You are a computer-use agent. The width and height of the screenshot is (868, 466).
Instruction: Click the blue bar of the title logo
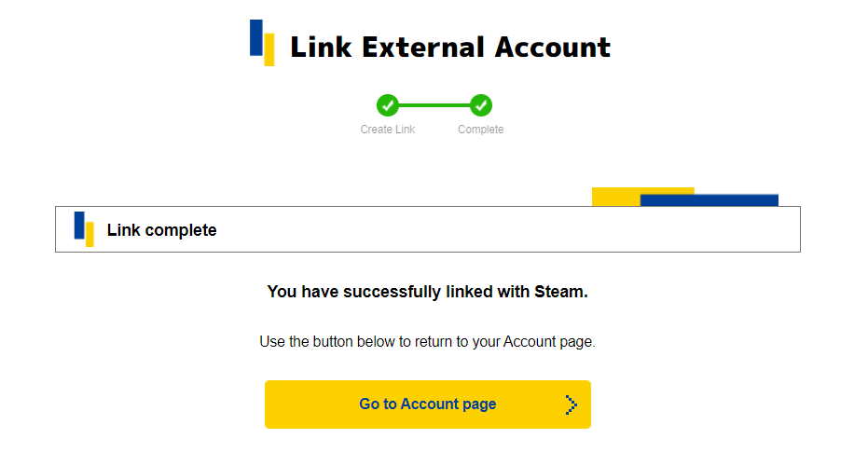pos(255,37)
